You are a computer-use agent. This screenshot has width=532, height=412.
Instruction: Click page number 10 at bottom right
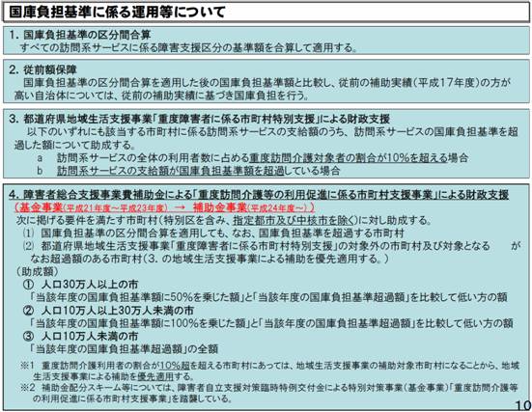point(523,405)
